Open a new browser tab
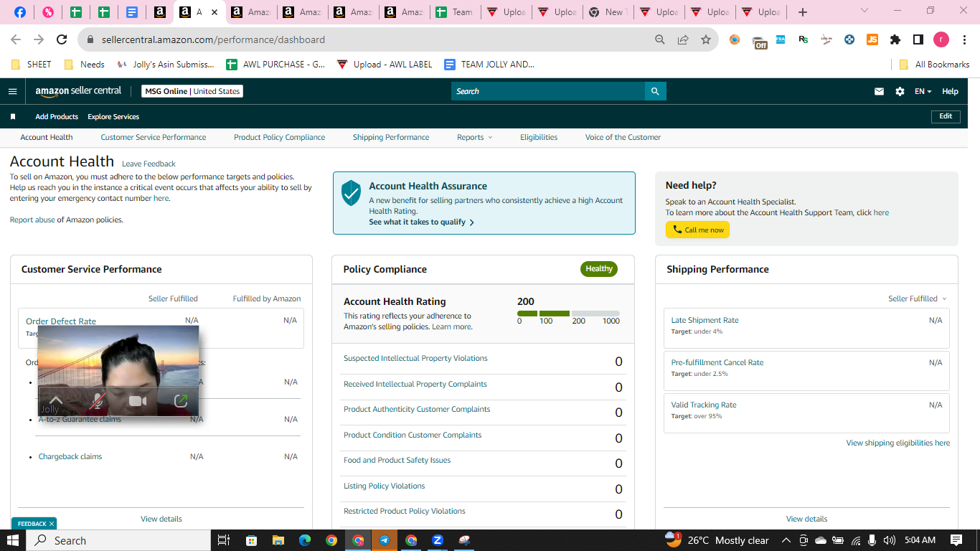The height and width of the screenshot is (551, 980). coord(803,12)
